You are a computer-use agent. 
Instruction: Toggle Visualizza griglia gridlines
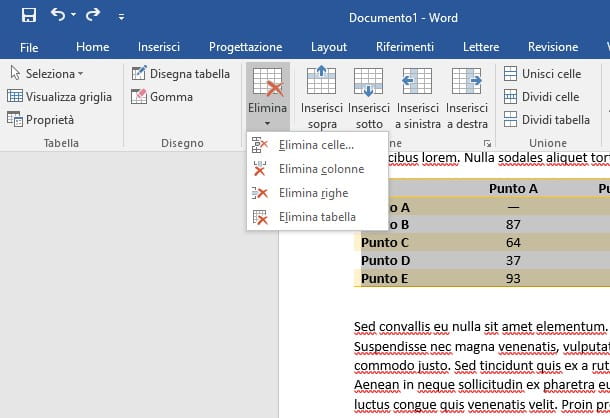point(60,97)
